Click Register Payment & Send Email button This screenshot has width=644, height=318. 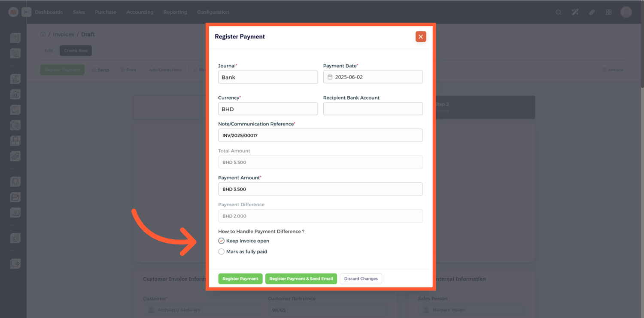click(301, 279)
